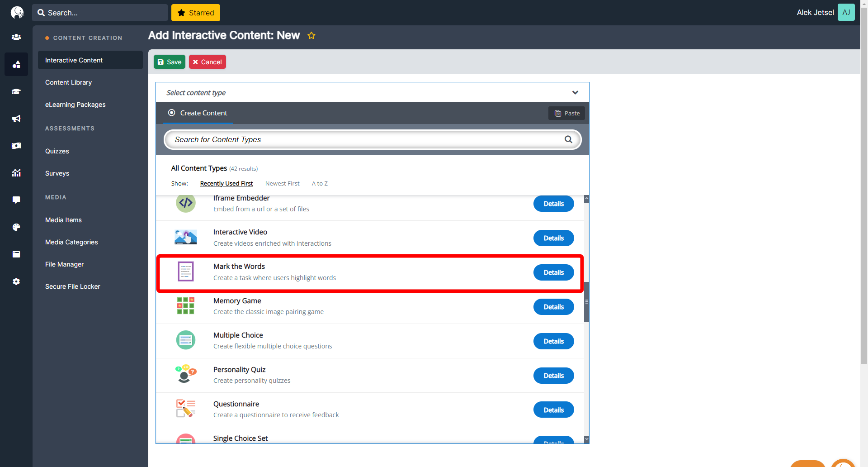Image resolution: width=868 pixels, height=467 pixels.
Task: Open Interactive Content menu item
Action: 90,60
